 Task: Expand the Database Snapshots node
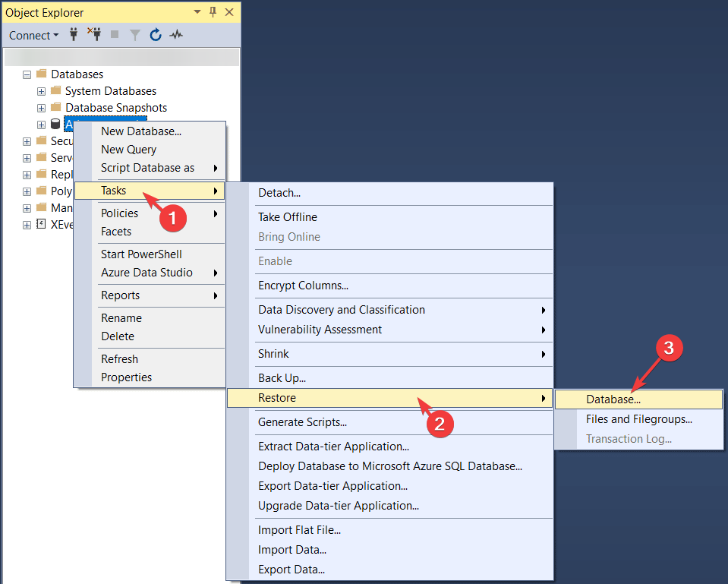(41, 107)
